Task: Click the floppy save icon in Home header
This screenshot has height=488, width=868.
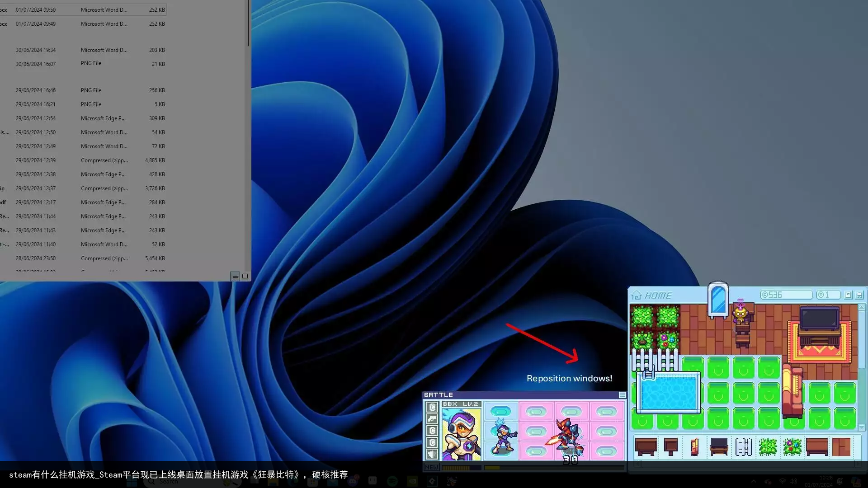Action: tap(859, 295)
